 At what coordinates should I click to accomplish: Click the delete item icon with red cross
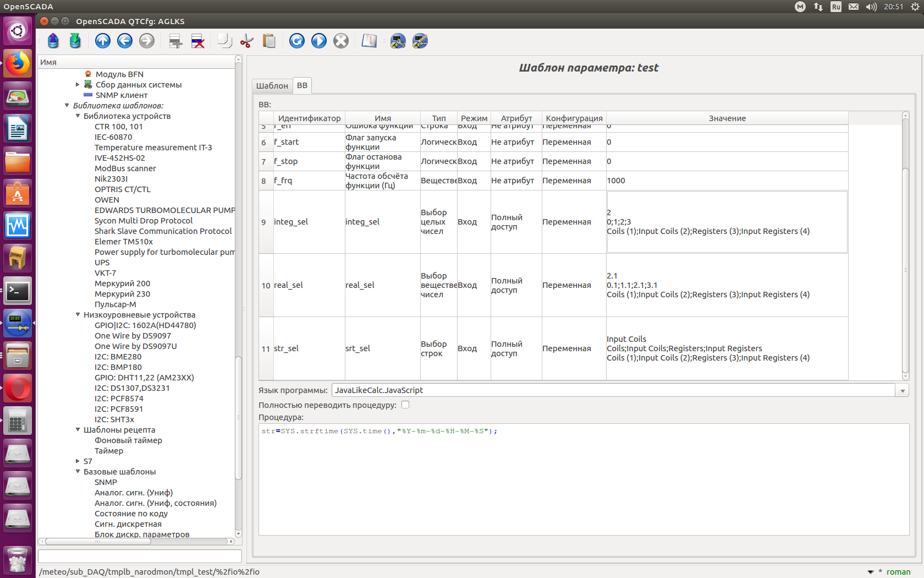pos(197,41)
